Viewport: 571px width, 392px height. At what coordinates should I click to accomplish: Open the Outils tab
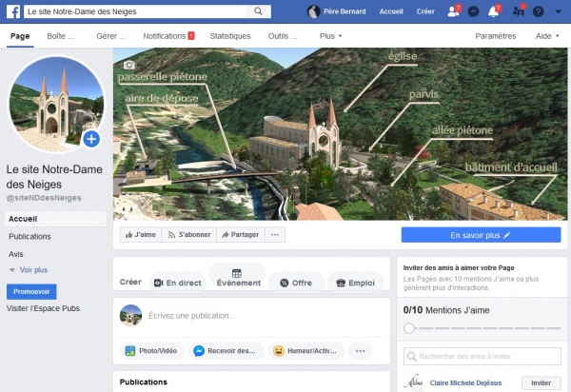(x=283, y=36)
